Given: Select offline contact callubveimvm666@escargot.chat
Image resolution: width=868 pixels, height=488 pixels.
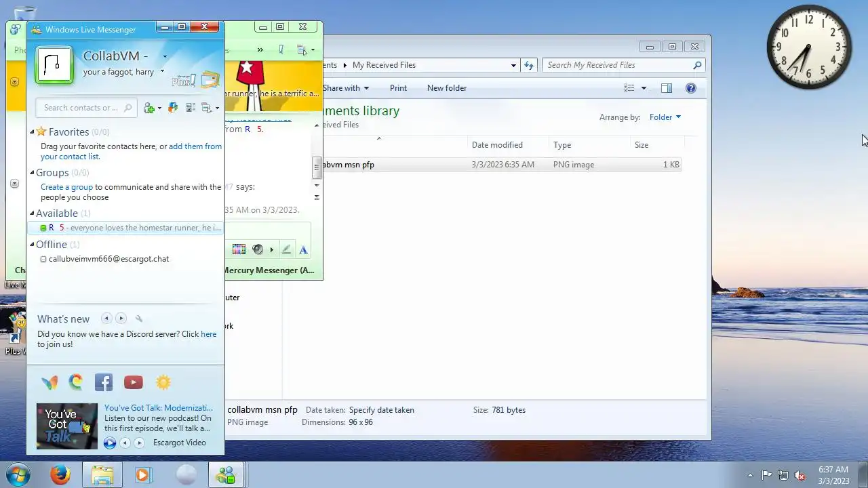Looking at the screenshot, I should 108,259.
